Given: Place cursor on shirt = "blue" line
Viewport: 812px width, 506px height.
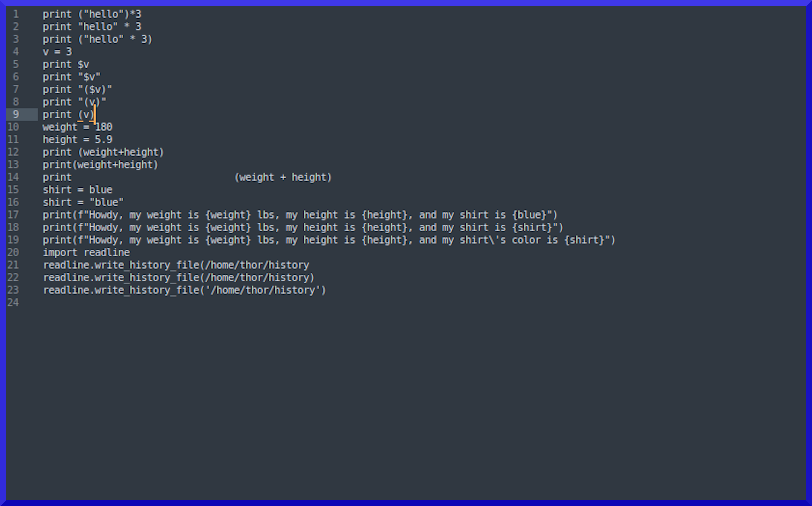Looking at the screenshot, I should pos(83,202).
